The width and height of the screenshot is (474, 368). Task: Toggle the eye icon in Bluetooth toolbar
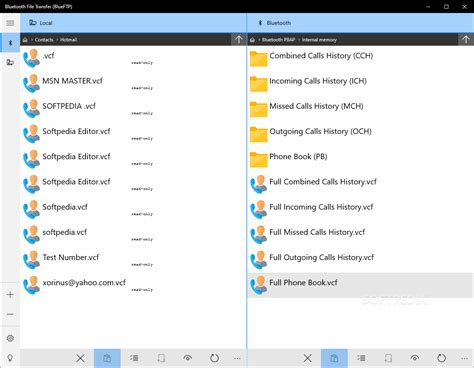click(415, 358)
